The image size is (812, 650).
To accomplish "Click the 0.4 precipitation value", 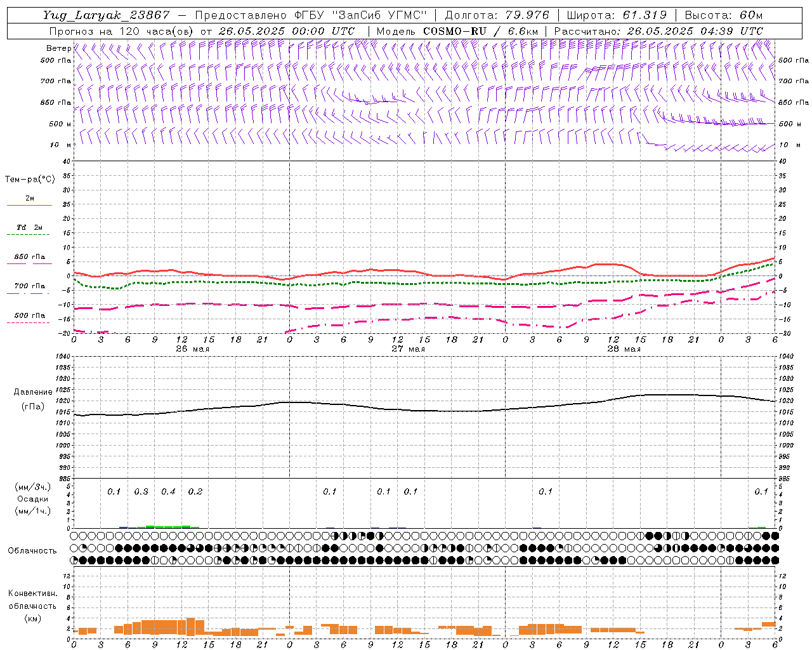I will 168,492.
